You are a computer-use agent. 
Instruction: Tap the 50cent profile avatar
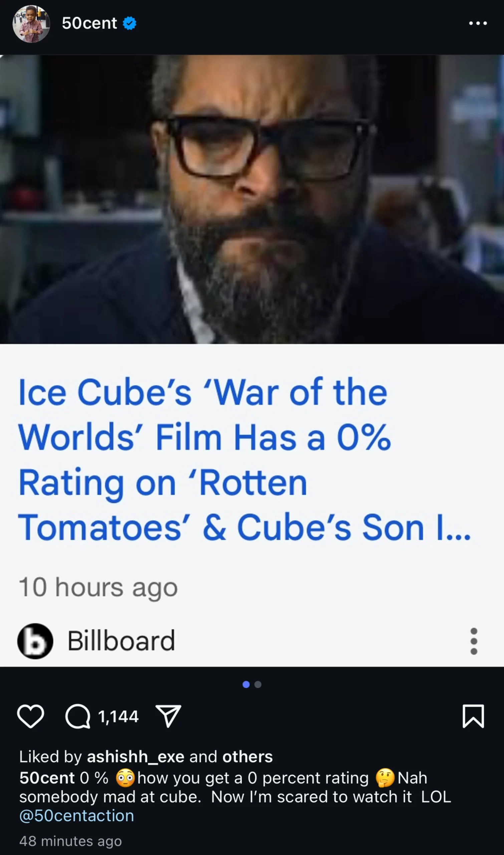click(31, 24)
